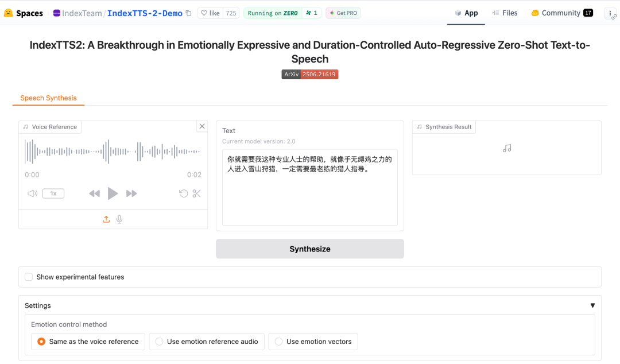Select the Speech Synthesis tab
620x364 pixels.
point(48,98)
